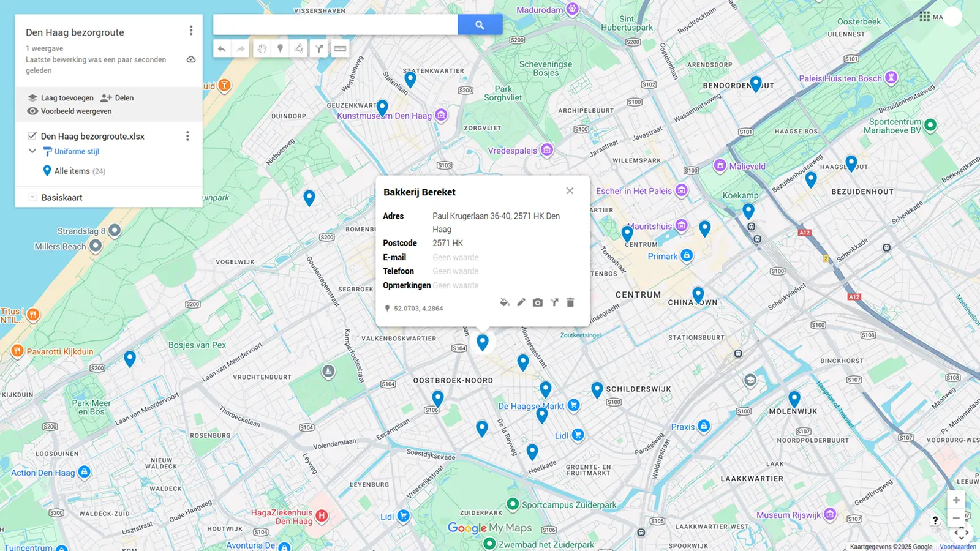This screenshot has width=980, height=551.
Task: Open Uniforme stijl settings
Action: click(76, 151)
